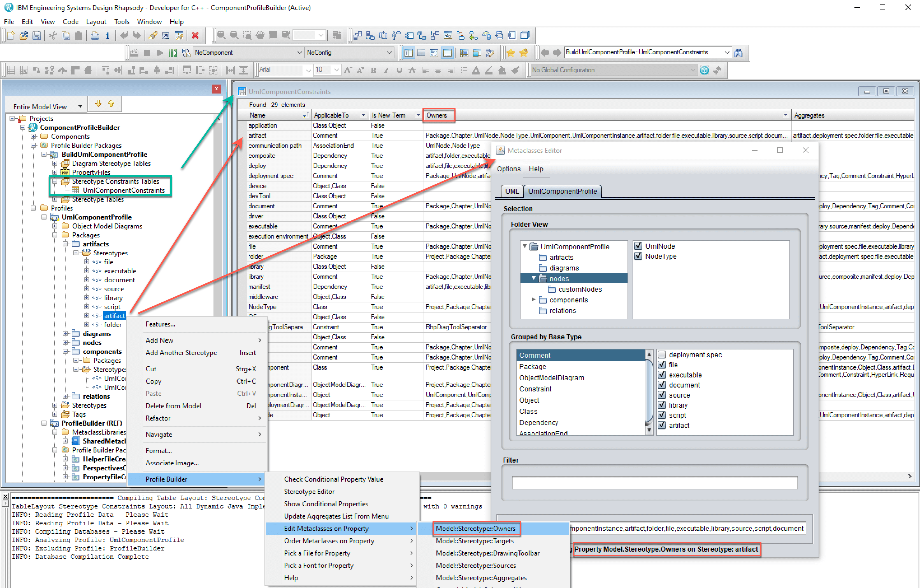Click the first yellow Favorites star icon
Viewport: 920px width, 588px height.
[x=511, y=53]
